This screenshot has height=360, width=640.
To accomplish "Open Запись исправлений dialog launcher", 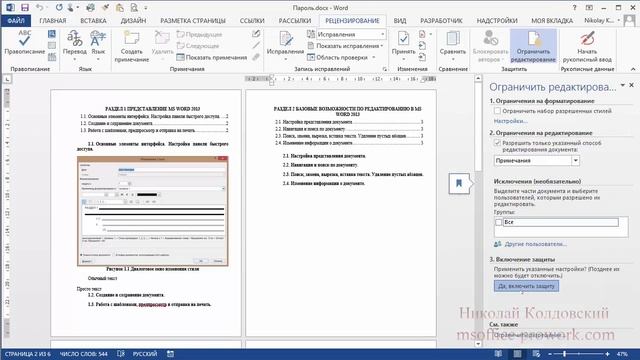I will click(x=384, y=69).
